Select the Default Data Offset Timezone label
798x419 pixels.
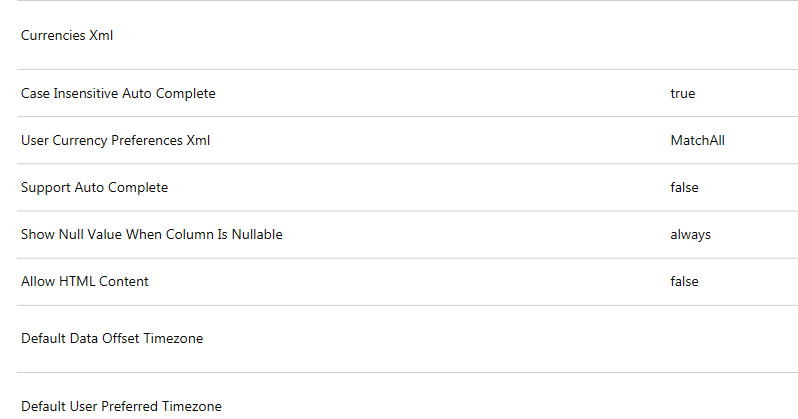click(112, 339)
